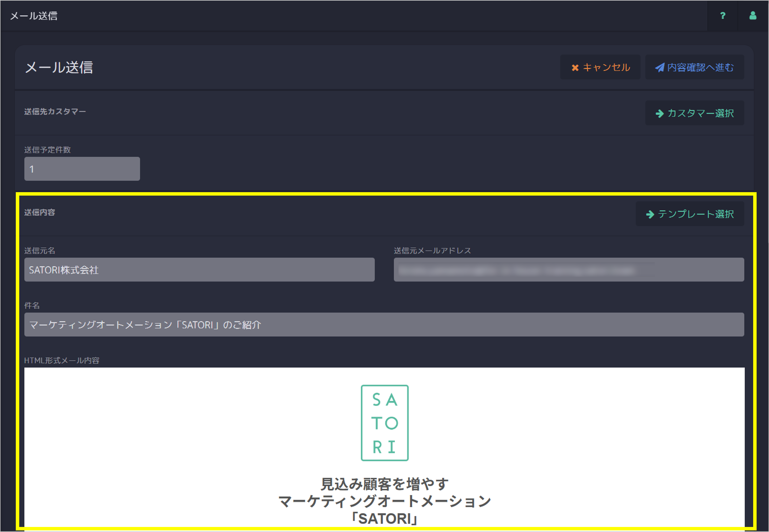Viewport: 769px width, 532px height.
Task: Focus the 送信元名 field with SATORI株式会社
Action: pyautogui.click(x=199, y=270)
